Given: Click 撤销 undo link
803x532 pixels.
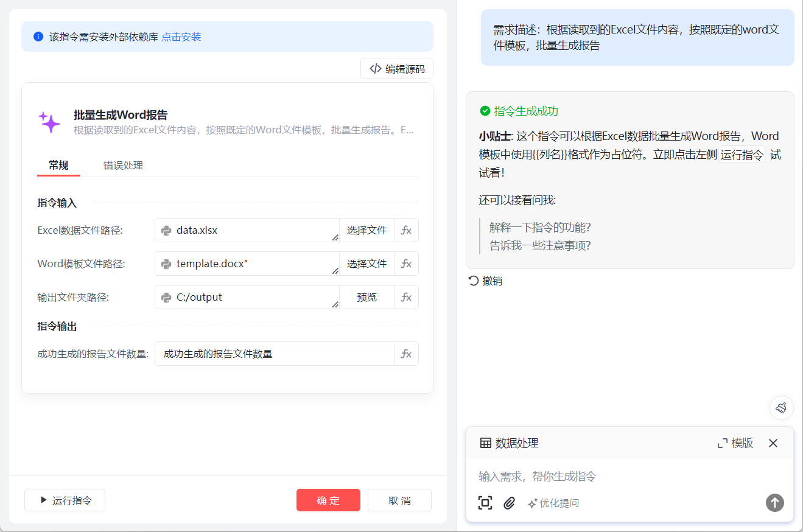Looking at the screenshot, I should (485, 281).
